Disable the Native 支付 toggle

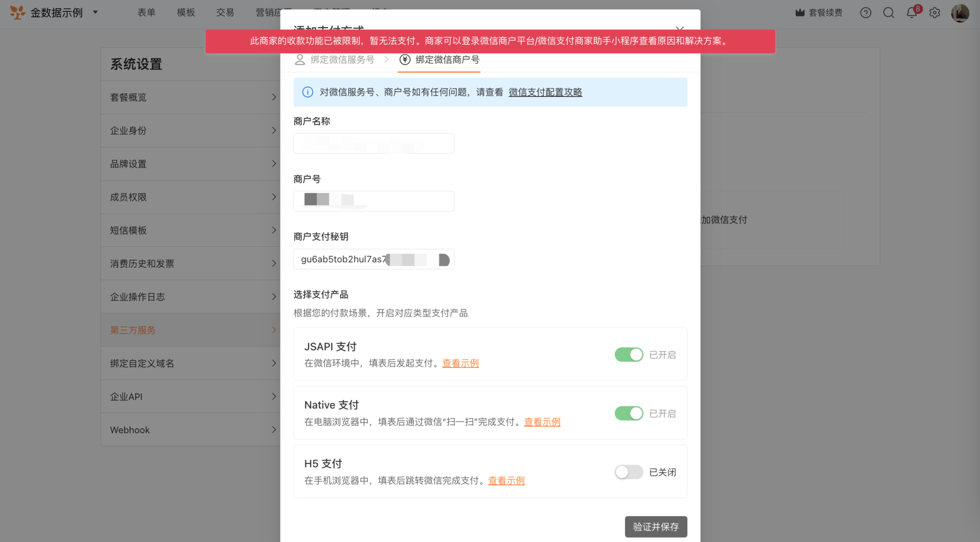coord(629,414)
